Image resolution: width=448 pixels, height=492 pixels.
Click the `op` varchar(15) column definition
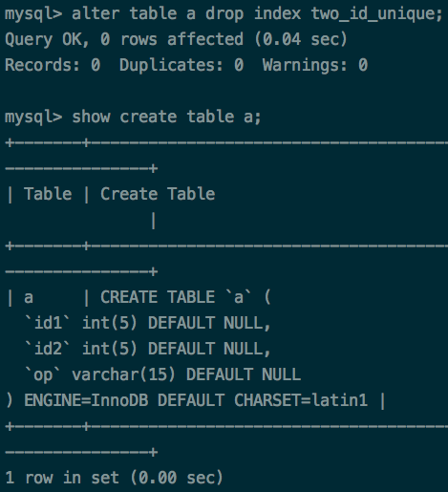coord(162,374)
